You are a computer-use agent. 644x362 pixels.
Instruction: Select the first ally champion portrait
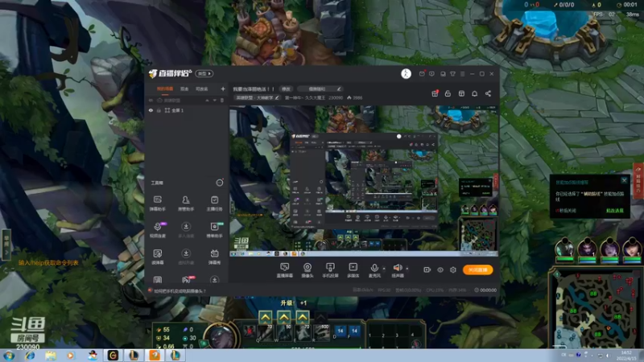click(x=564, y=249)
